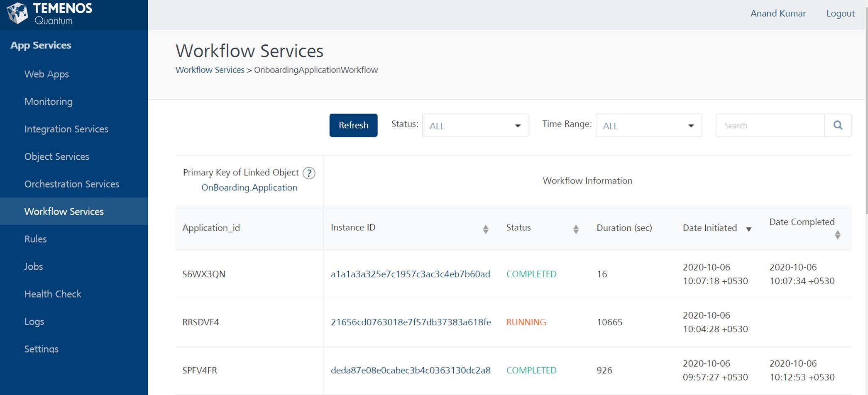Go to Integration Services menu item
Image resolution: width=868 pixels, height=395 pixels.
[x=66, y=129]
